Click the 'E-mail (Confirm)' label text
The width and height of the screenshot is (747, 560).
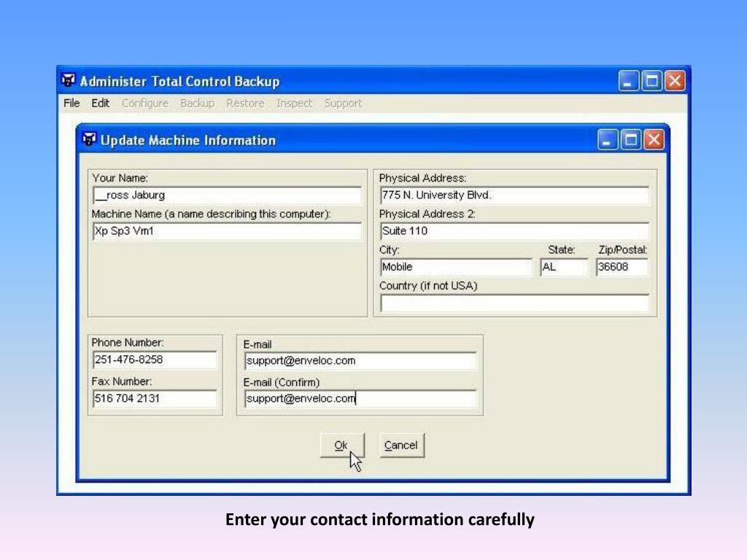281,382
